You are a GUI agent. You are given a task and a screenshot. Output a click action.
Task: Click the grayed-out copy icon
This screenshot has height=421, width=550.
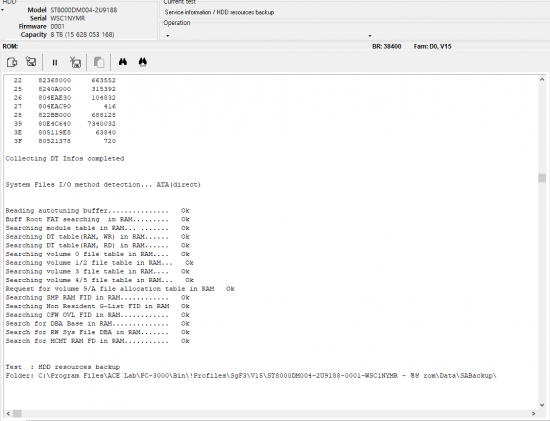(99, 62)
